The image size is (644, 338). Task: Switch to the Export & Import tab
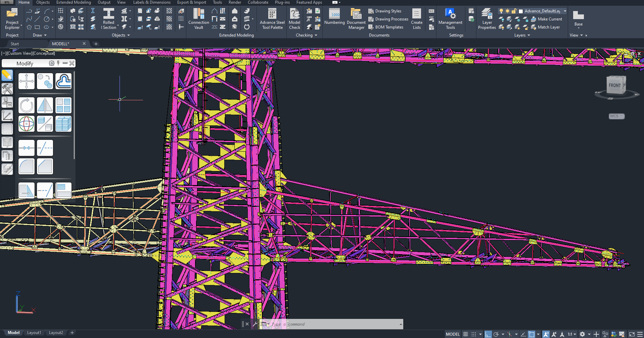coord(192,2)
